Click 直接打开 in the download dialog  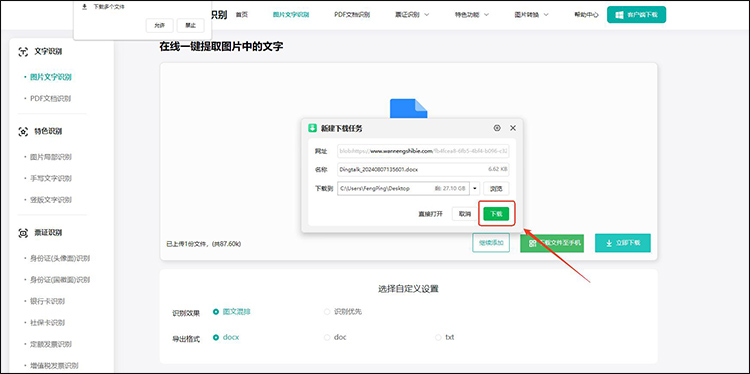point(430,214)
